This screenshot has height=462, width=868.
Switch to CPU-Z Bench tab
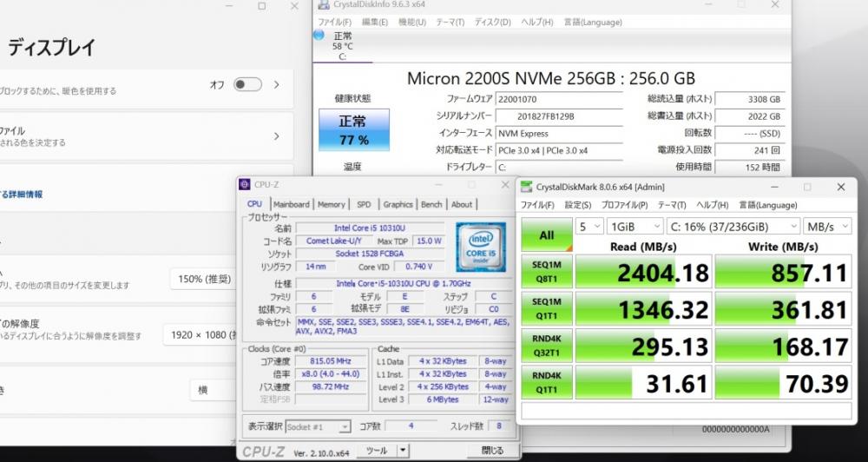click(x=431, y=204)
